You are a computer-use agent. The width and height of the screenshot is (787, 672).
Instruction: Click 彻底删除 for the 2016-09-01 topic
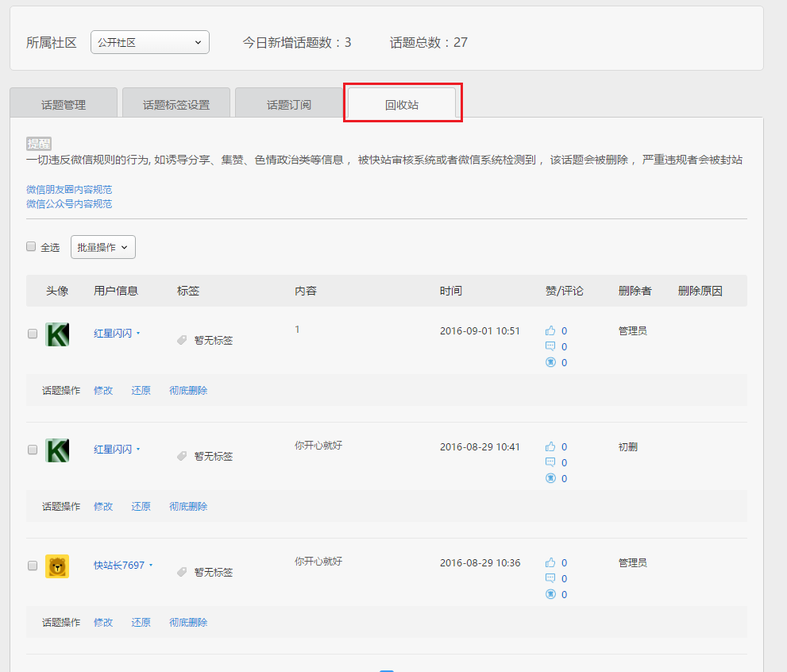(188, 391)
